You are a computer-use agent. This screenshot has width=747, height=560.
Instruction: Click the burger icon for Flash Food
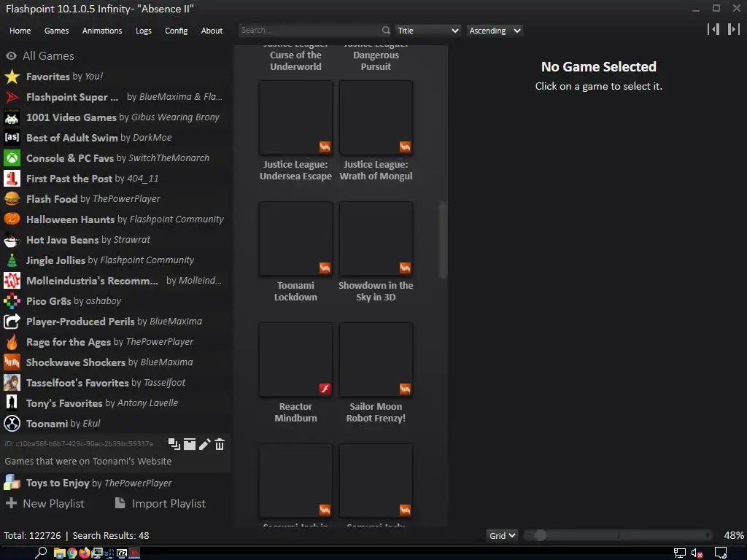click(x=12, y=199)
